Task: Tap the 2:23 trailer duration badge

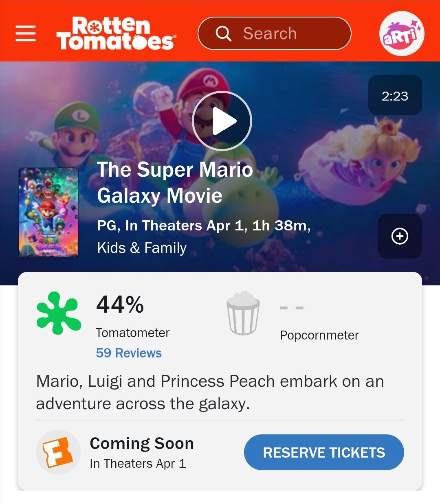Action: pyautogui.click(x=395, y=95)
